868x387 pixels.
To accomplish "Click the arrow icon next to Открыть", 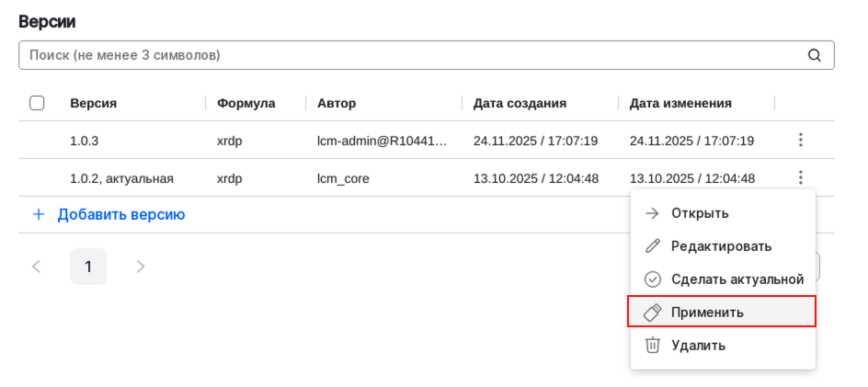I will click(653, 213).
